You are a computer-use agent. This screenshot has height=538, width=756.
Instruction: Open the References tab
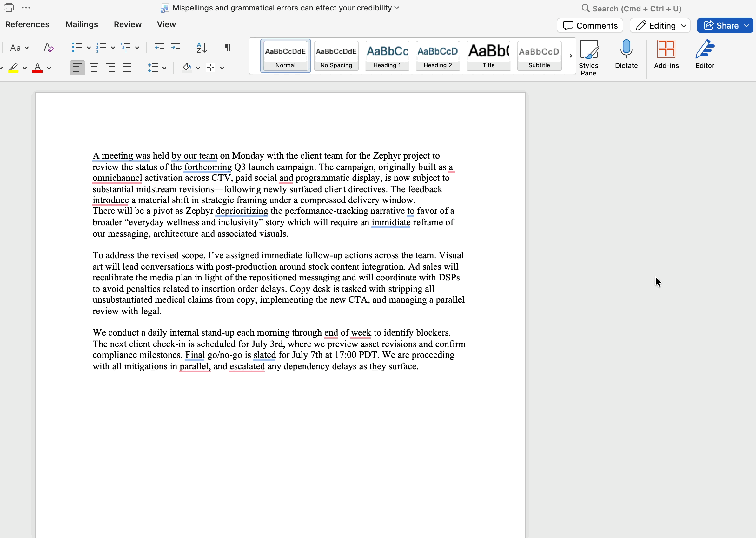click(x=27, y=24)
